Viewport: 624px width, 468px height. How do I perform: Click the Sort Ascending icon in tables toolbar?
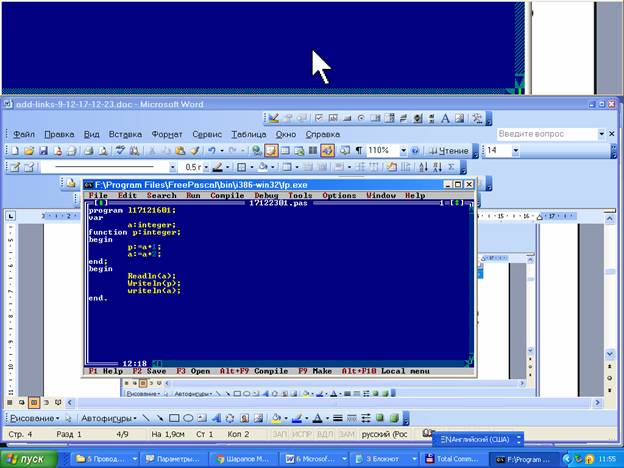click(x=423, y=167)
